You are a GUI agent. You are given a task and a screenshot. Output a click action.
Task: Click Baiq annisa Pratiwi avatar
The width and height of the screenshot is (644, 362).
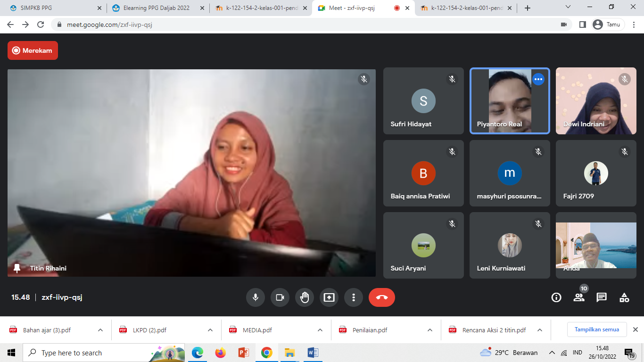[423, 173]
